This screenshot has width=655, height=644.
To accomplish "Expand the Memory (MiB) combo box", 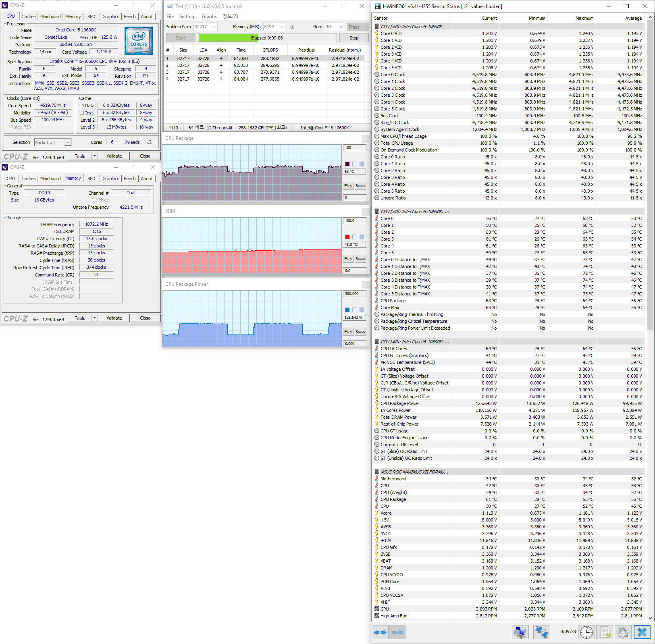I will (x=281, y=27).
